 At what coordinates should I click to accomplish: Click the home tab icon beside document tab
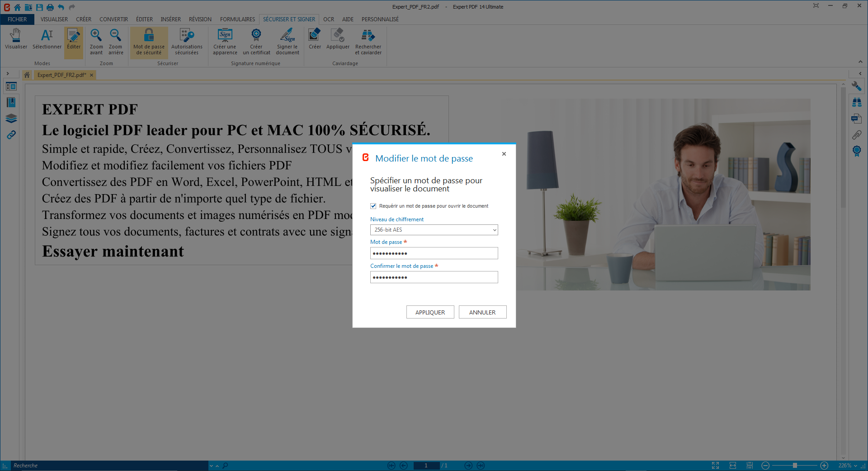(x=27, y=75)
